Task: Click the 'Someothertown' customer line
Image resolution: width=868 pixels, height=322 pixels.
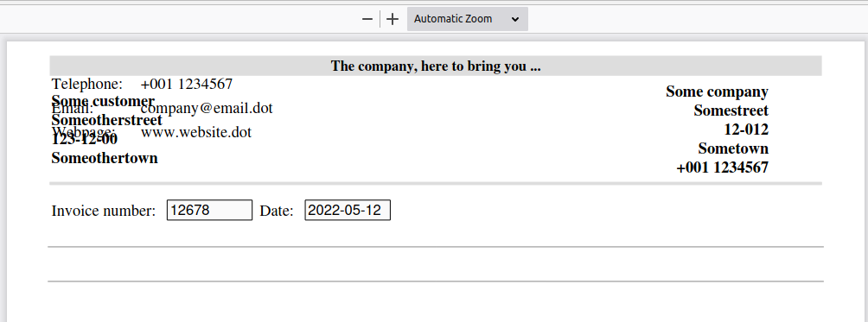Action: click(105, 158)
